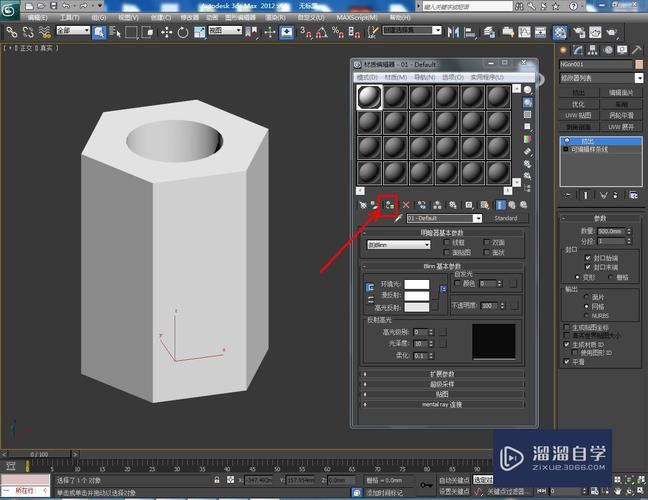648x500 pixels.
Task: Expand the 超级采样 rollout
Action: click(x=442, y=384)
